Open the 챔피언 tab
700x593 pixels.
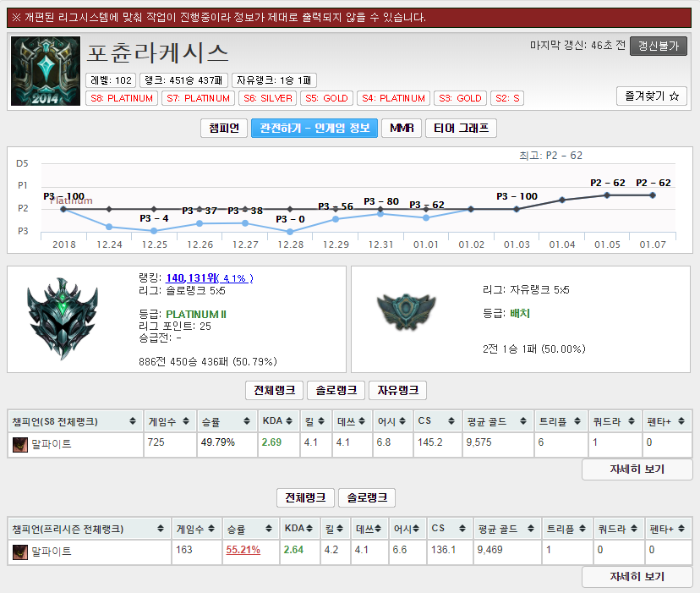[224, 129]
